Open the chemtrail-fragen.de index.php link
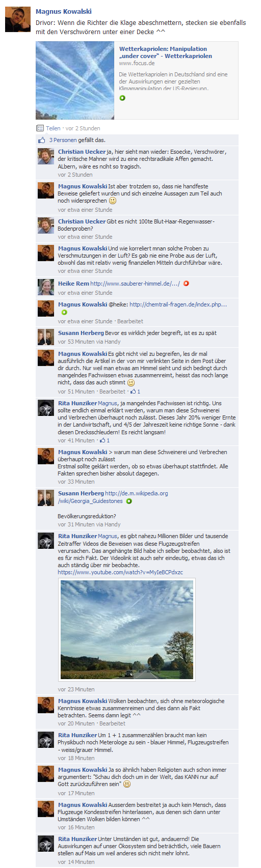The width and height of the screenshot is (261, 868). pos(178,304)
